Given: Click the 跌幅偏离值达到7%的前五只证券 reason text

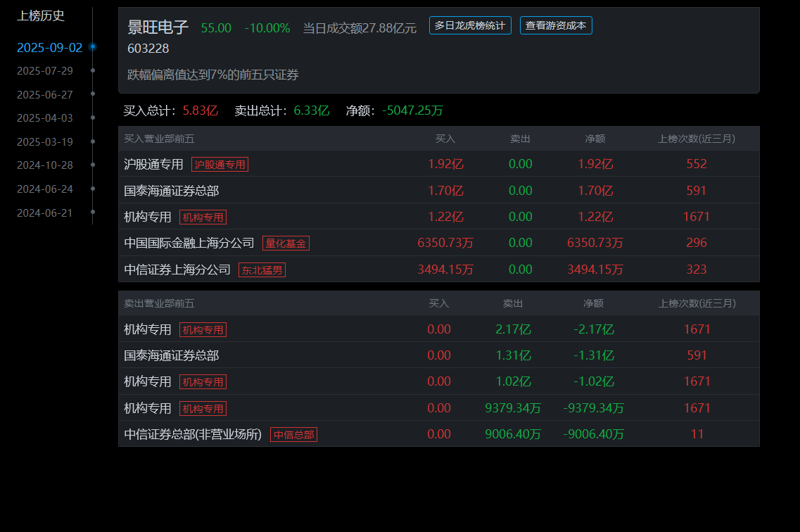Looking at the screenshot, I should click(212, 75).
